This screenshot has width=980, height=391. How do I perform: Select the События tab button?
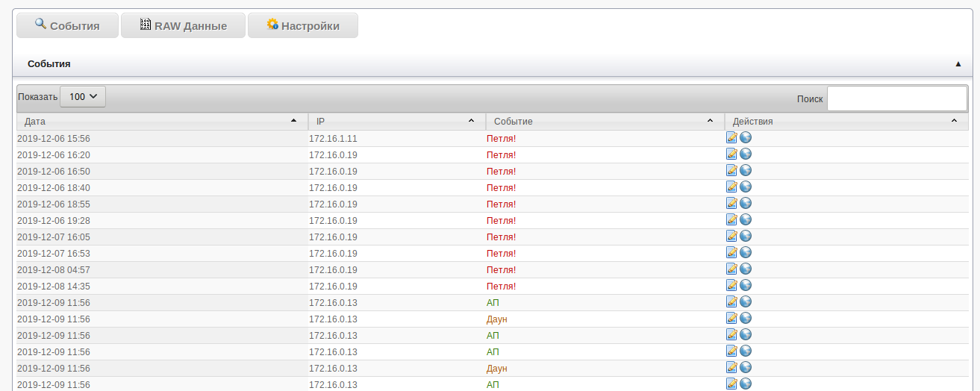coord(67,26)
